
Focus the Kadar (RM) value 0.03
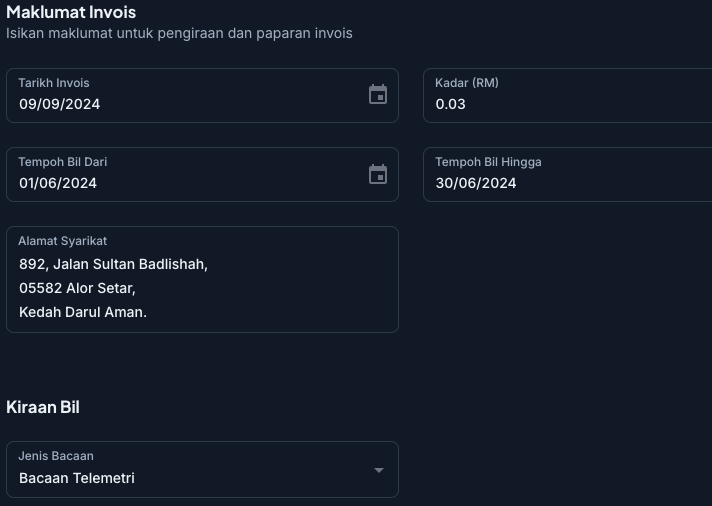pos(451,104)
